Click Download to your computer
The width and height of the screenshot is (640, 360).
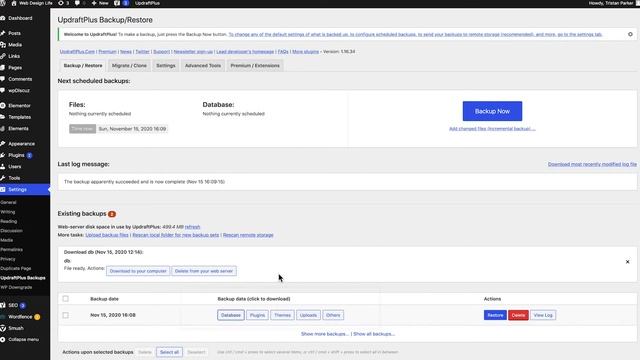(x=138, y=271)
